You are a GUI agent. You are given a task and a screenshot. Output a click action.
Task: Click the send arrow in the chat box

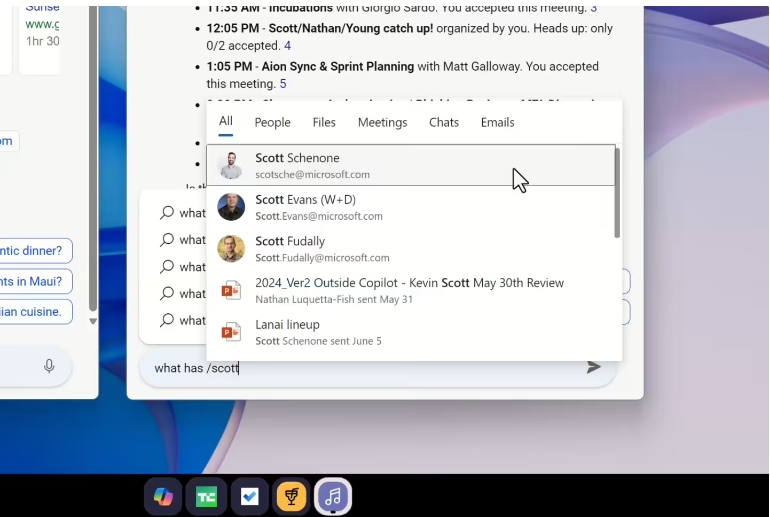594,367
